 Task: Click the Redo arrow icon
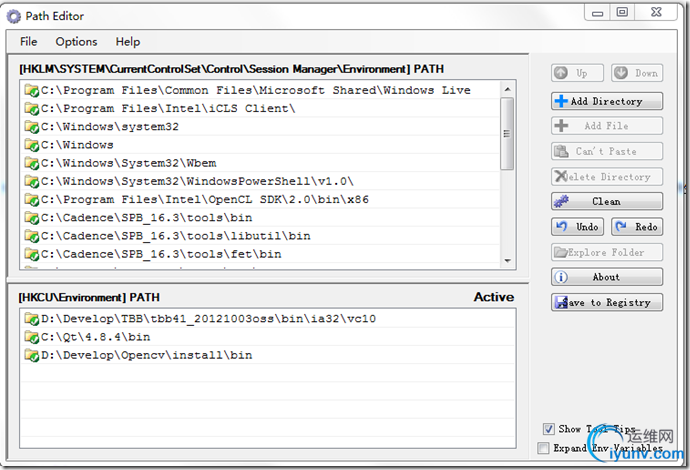(x=622, y=227)
